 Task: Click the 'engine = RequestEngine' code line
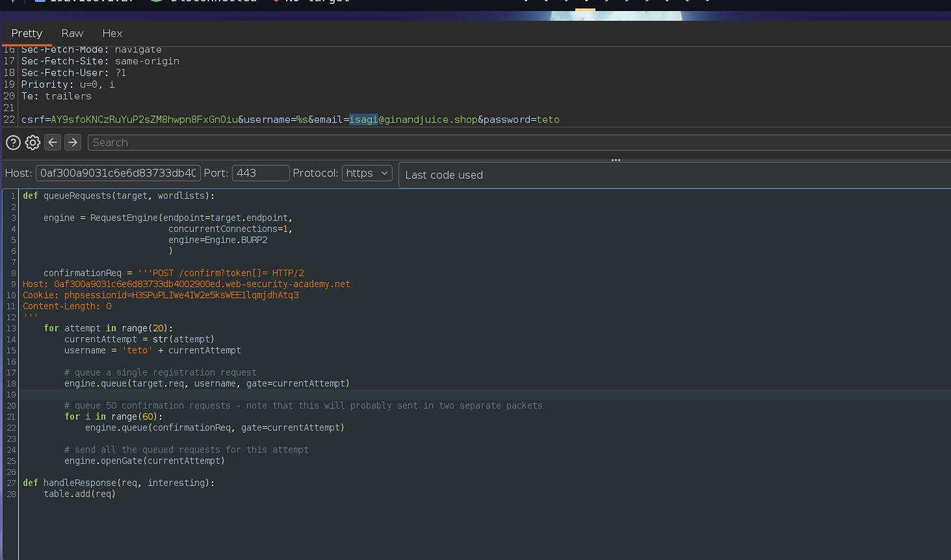(168, 218)
